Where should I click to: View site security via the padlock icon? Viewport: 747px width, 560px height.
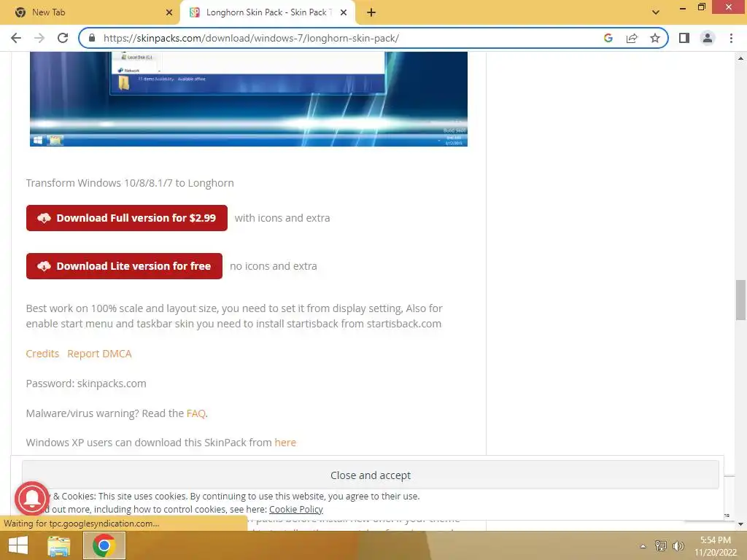93,38
